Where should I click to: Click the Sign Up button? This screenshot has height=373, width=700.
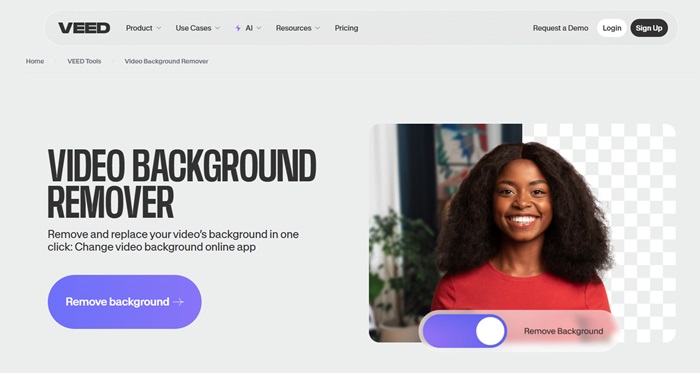click(x=649, y=28)
